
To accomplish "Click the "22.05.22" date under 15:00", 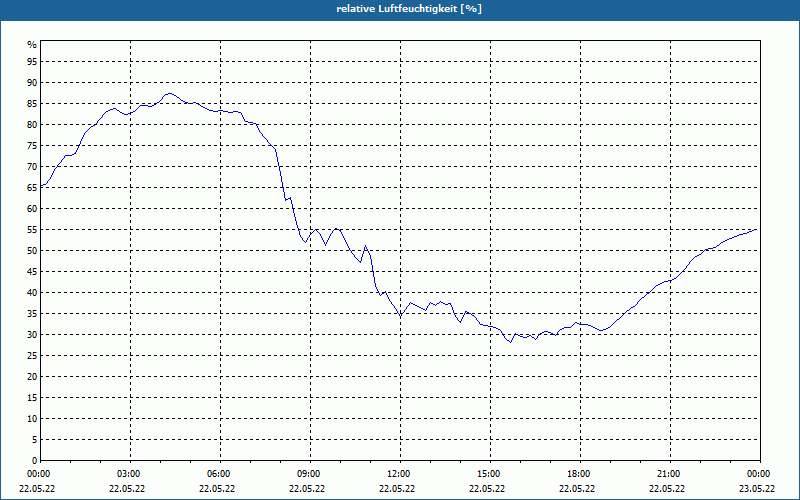I will (x=487, y=489).
